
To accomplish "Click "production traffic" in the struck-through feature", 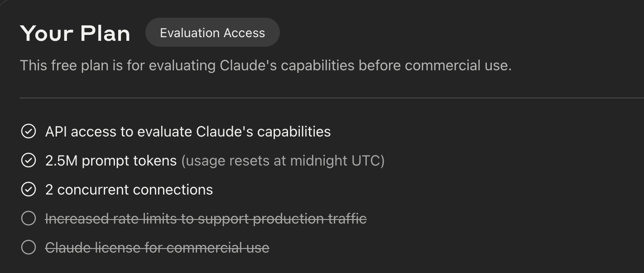I will (309, 219).
